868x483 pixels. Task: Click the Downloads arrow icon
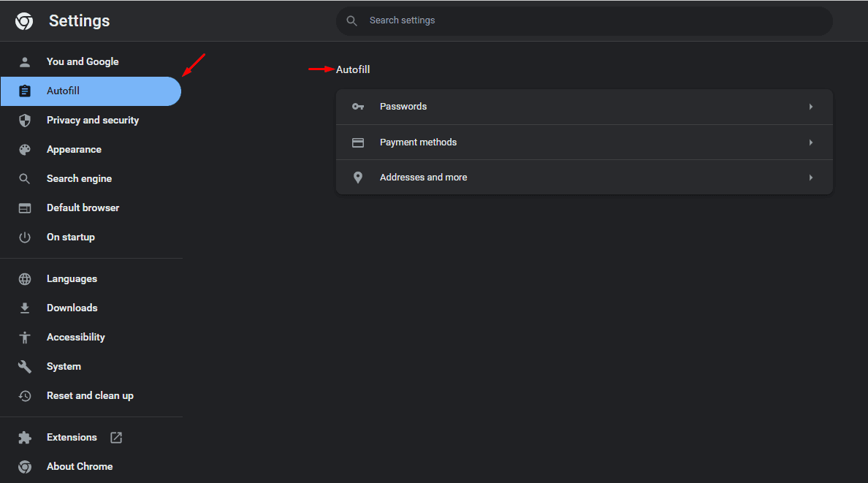25,308
